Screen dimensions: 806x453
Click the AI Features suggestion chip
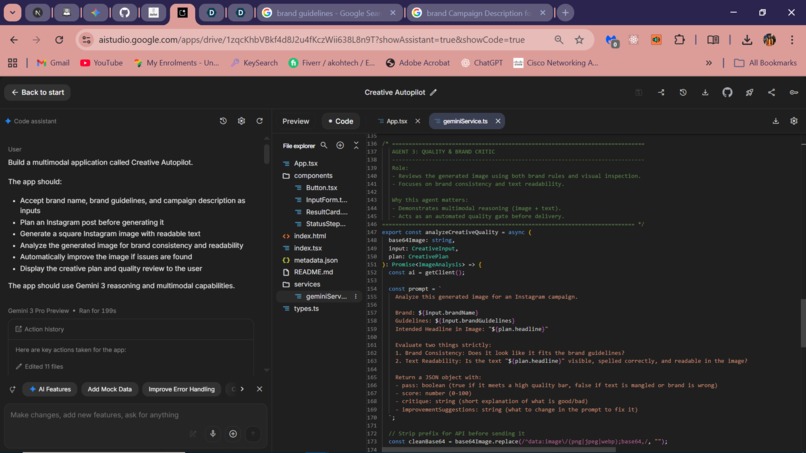[50, 389]
